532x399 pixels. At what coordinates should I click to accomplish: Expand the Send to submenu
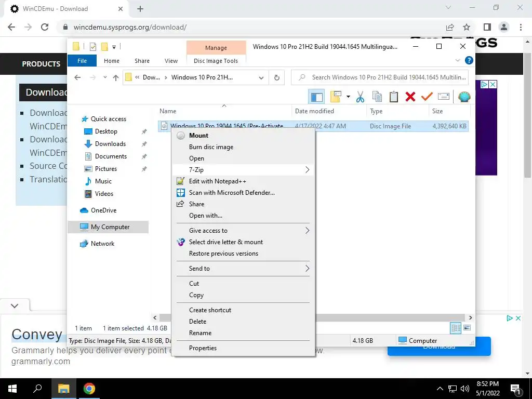pyautogui.click(x=244, y=269)
